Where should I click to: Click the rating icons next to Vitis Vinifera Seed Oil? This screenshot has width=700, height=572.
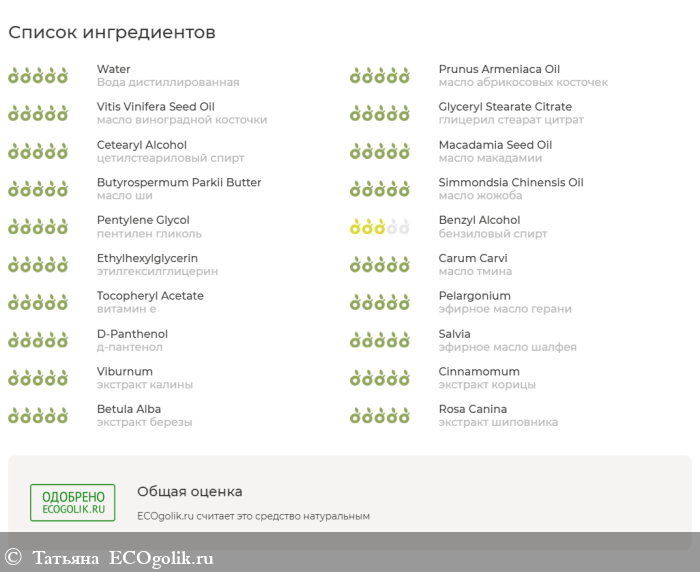tap(38, 113)
